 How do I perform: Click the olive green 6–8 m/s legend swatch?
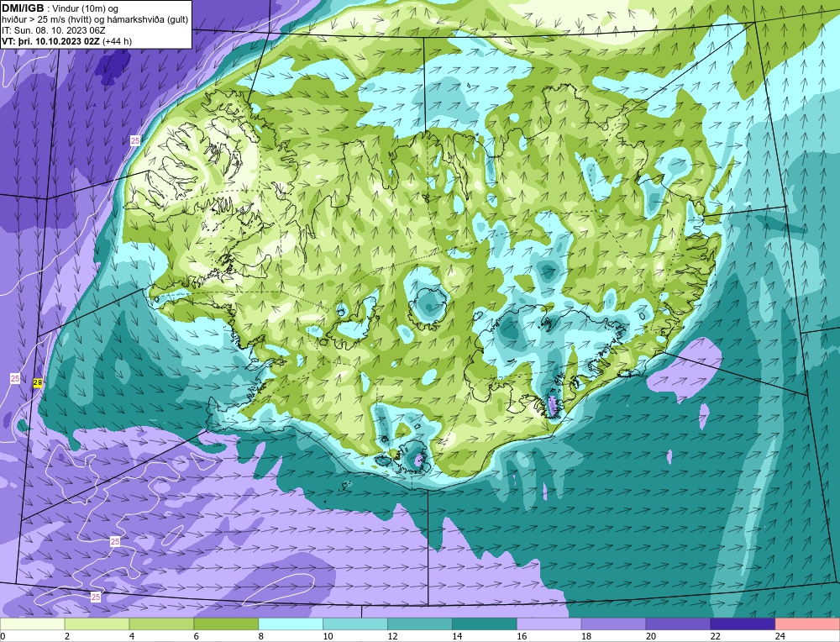coord(226,624)
